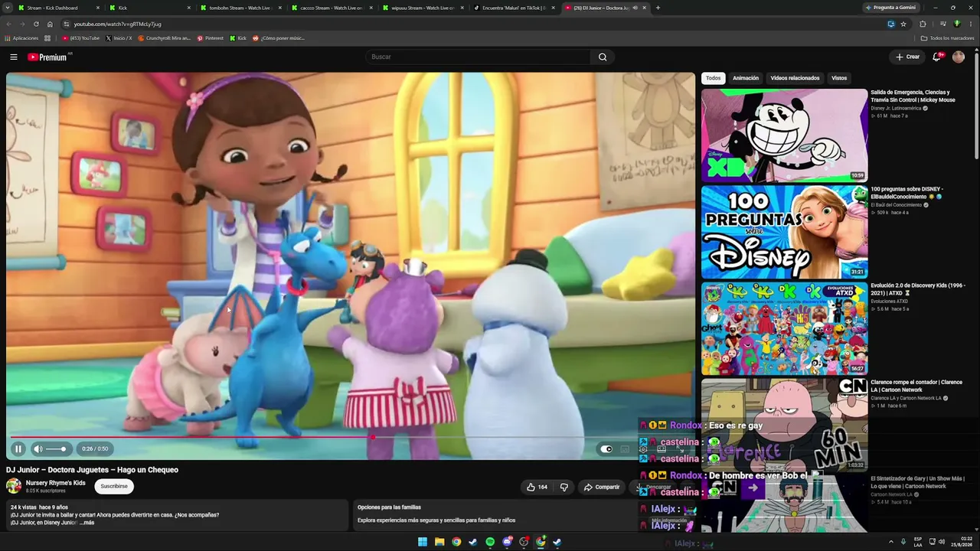This screenshot has height=551, width=980.
Task: Open the '¿Cómo poner músic...' bookmark
Action: point(279,38)
